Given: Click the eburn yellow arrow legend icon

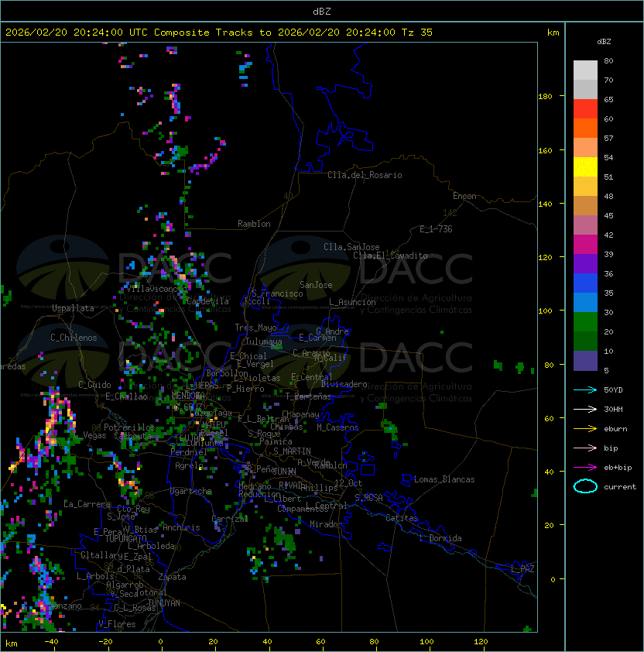Looking at the screenshot, I should 585,429.
